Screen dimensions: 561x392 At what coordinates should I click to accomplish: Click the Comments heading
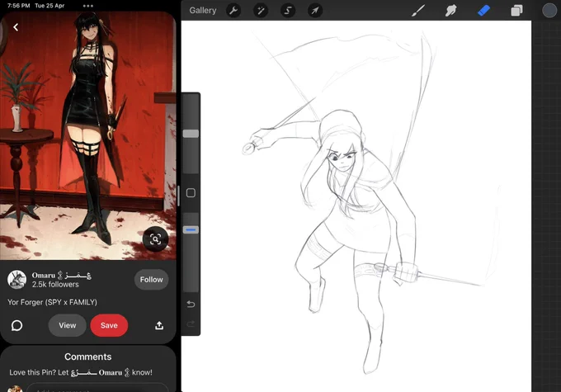pyautogui.click(x=88, y=357)
